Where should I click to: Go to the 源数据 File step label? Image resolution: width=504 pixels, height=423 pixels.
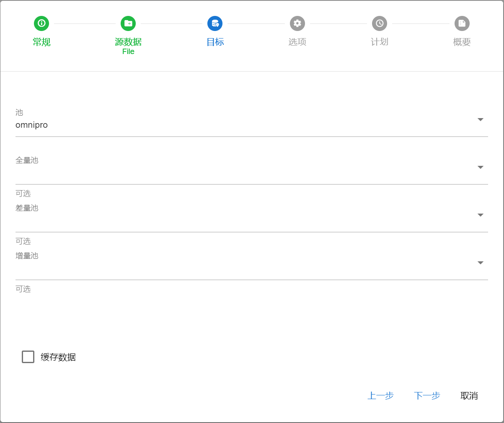[128, 46]
